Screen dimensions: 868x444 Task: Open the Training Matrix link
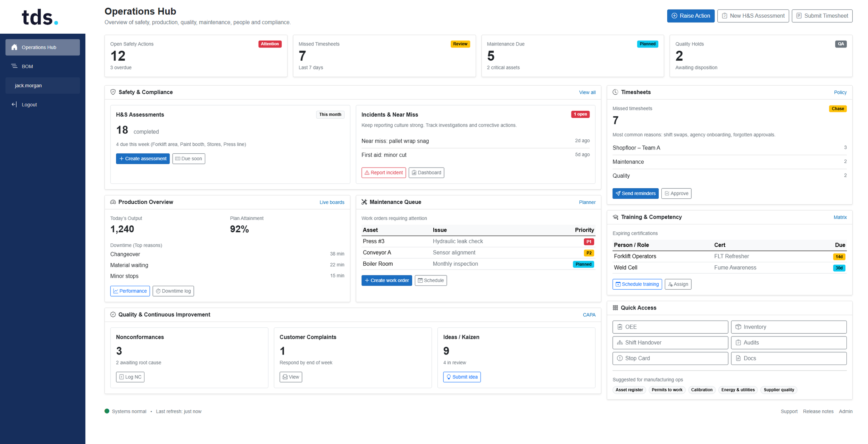[840, 217]
